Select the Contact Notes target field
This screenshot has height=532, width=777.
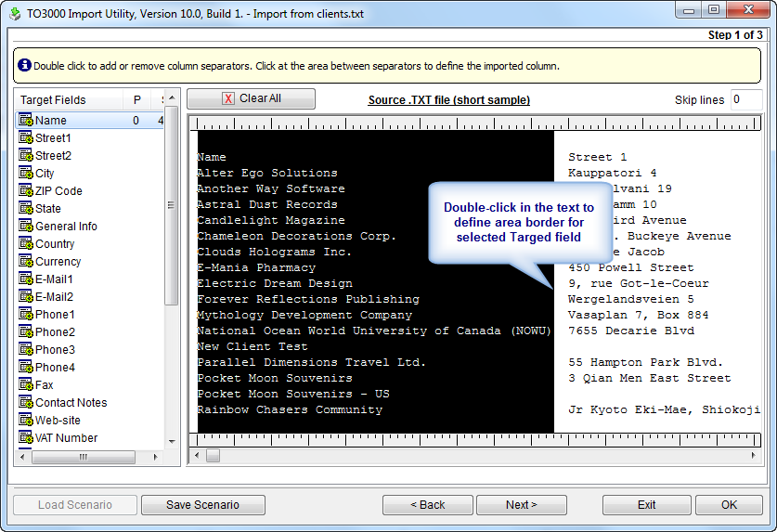pos(71,403)
